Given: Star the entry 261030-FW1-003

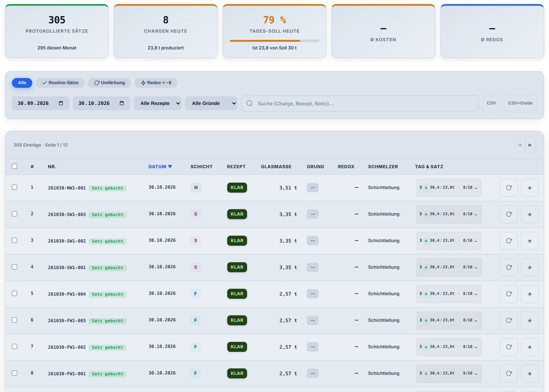Looking at the screenshot, I should tap(530, 320).
